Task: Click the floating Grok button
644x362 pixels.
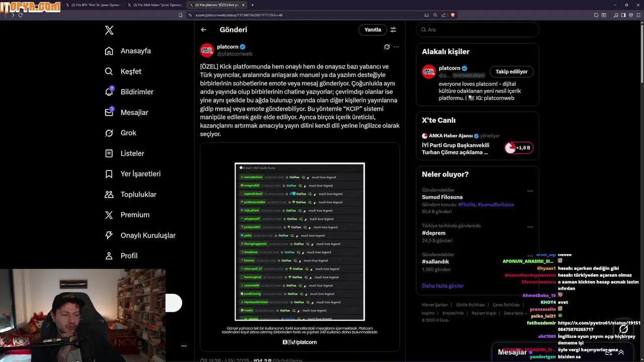Action: [623, 329]
